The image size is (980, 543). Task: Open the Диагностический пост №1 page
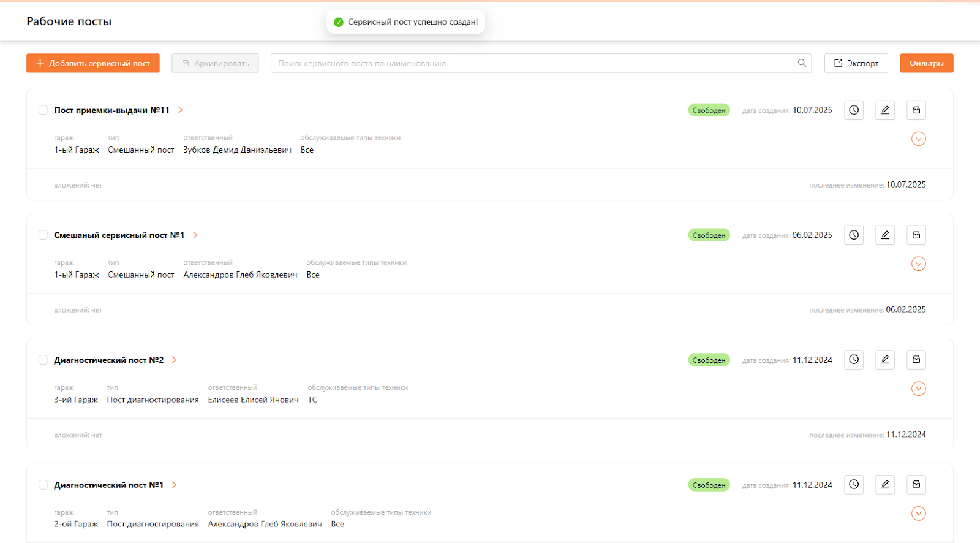(175, 485)
